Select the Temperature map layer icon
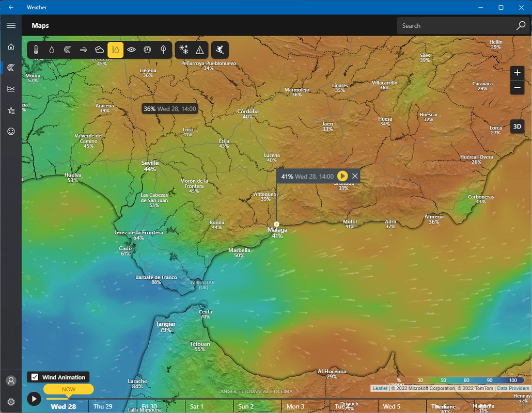This screenshot has width=532, height=413. click(x=36, y=50)
